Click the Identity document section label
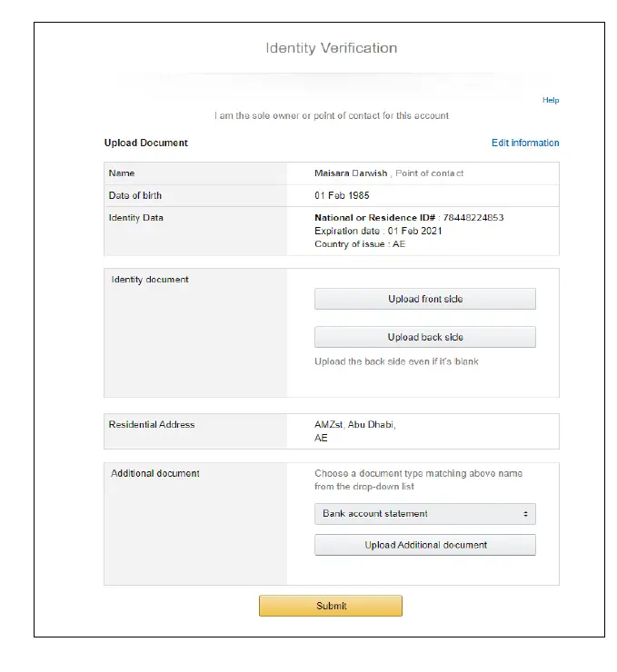 click(150, 279)
